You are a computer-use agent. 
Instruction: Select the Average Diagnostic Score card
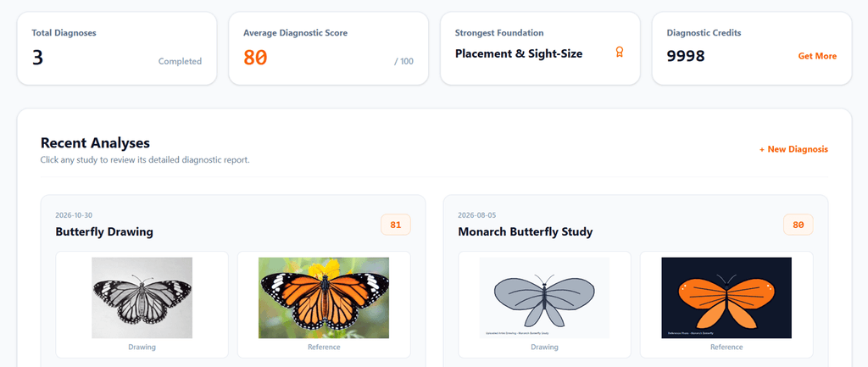[328, 48]
